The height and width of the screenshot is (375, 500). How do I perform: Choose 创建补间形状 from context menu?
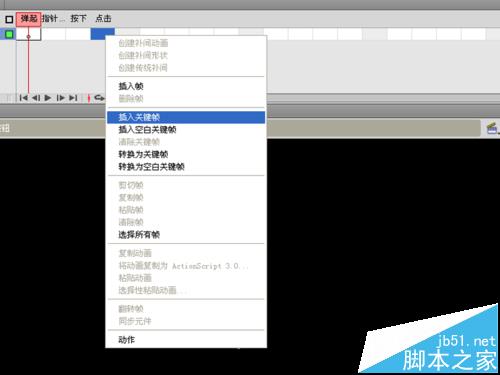(186, 55)
